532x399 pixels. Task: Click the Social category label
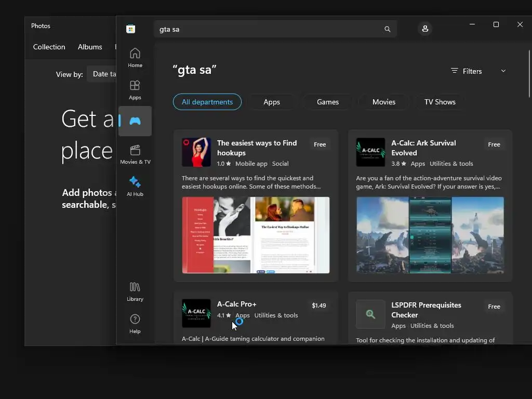[280, 164]
